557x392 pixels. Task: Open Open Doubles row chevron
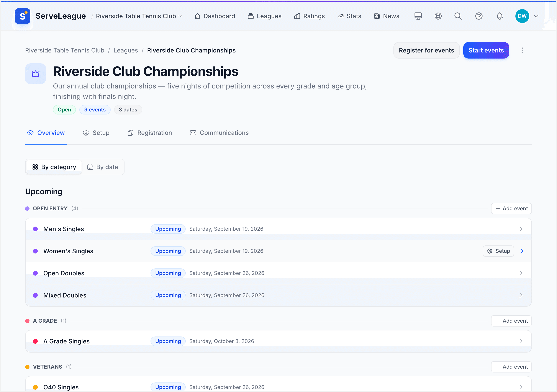coord(521,273)
